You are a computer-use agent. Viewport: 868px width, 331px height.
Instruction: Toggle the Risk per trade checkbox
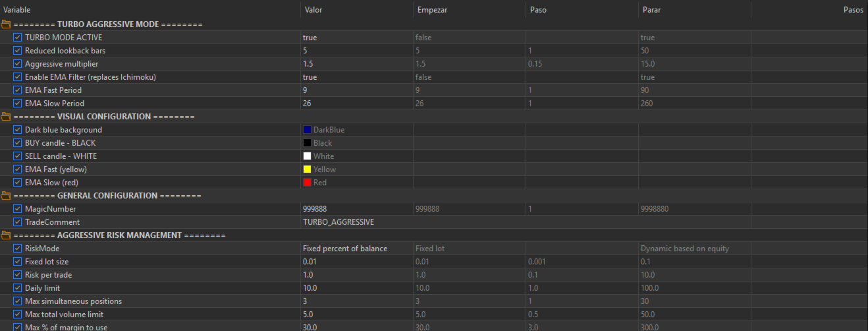point(18,275)
